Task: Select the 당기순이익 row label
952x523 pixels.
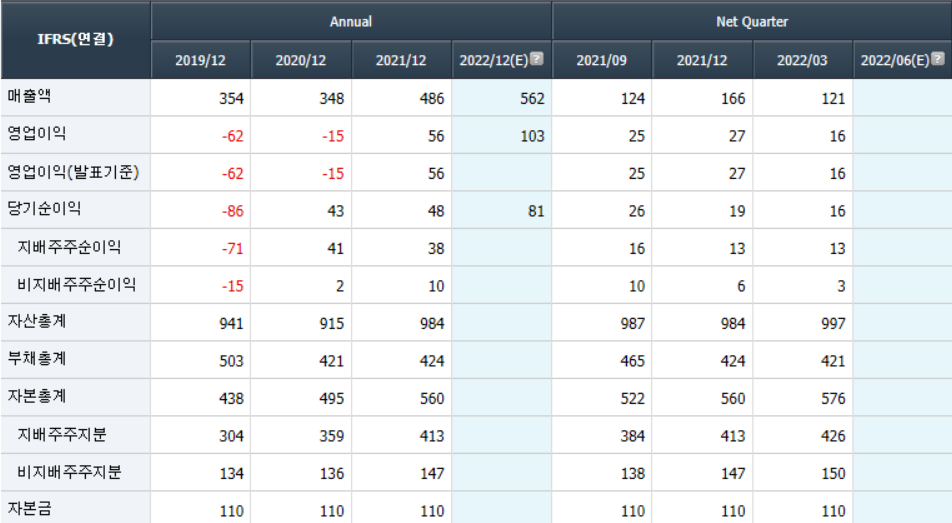Action: click(x=44, y=208)
